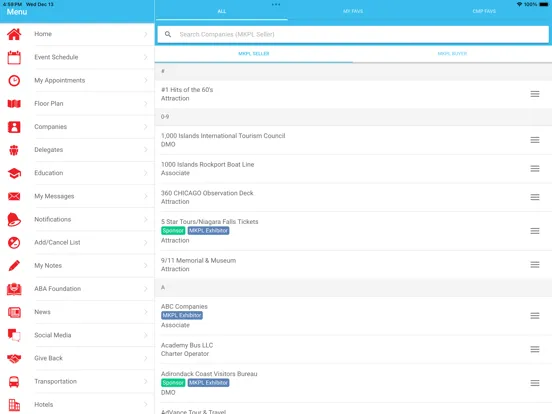Open Home via house icon
The height and width of the screenshot is (414, 552).
[14, 34]
